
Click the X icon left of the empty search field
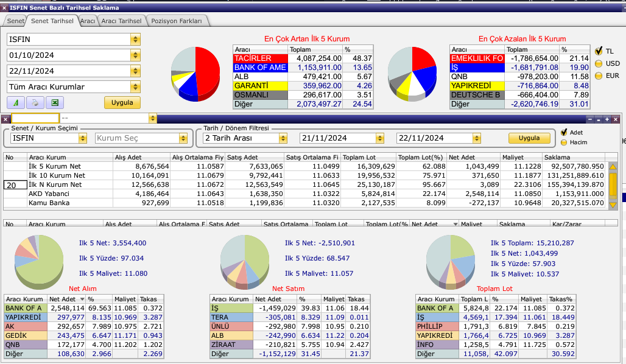coord(5,119)
